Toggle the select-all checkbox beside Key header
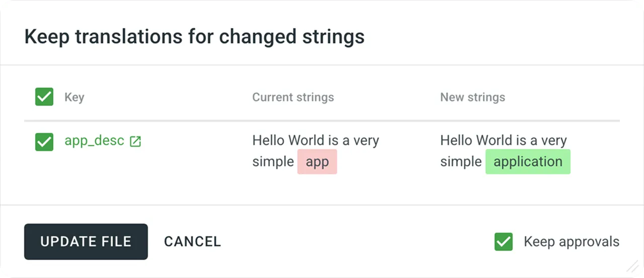This screenshot has width=644, height=278. [44, 97]
